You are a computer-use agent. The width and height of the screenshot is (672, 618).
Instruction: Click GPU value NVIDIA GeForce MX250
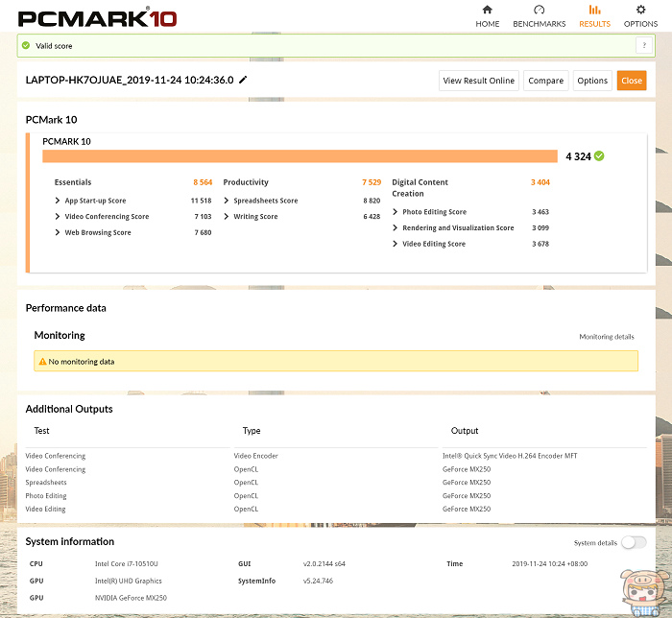[x=131, y=598]
